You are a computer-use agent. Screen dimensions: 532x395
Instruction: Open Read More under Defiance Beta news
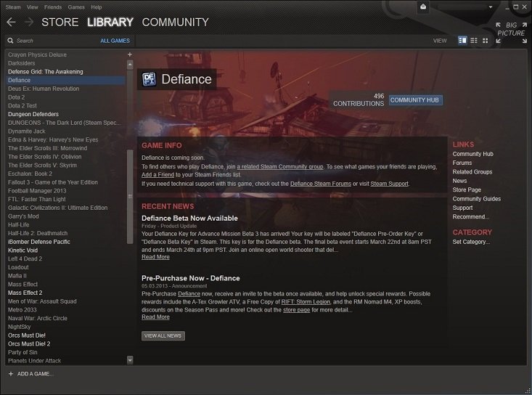click(x=155, y=257)
